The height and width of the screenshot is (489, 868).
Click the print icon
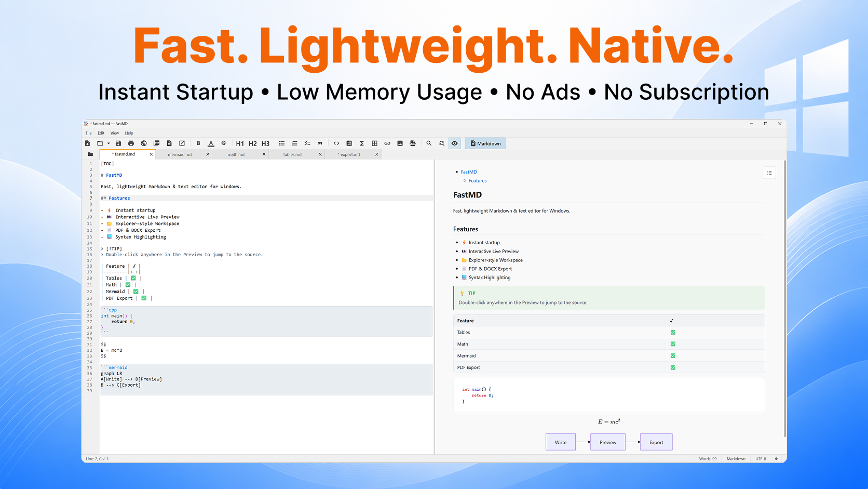pyautogui.click(x=131, y=143)
